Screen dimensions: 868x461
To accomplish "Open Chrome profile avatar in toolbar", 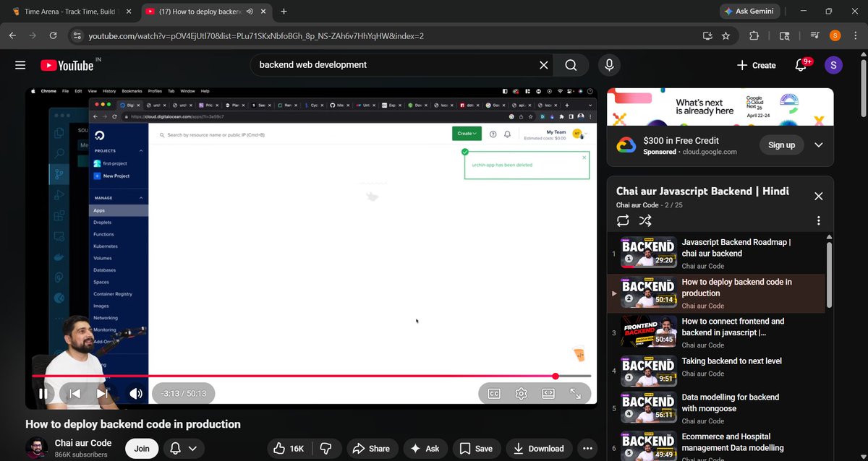I will [x=835, y=35].
